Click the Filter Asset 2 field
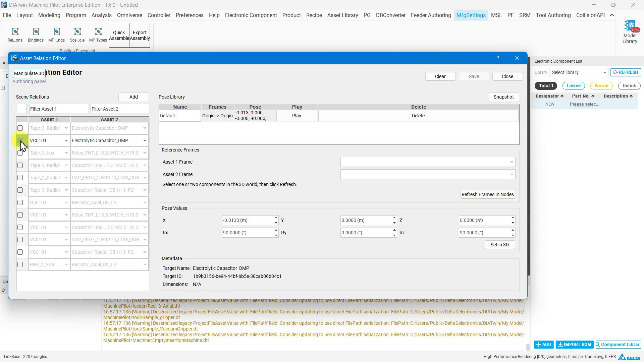644x362 pixels. [x=120, y=109]
